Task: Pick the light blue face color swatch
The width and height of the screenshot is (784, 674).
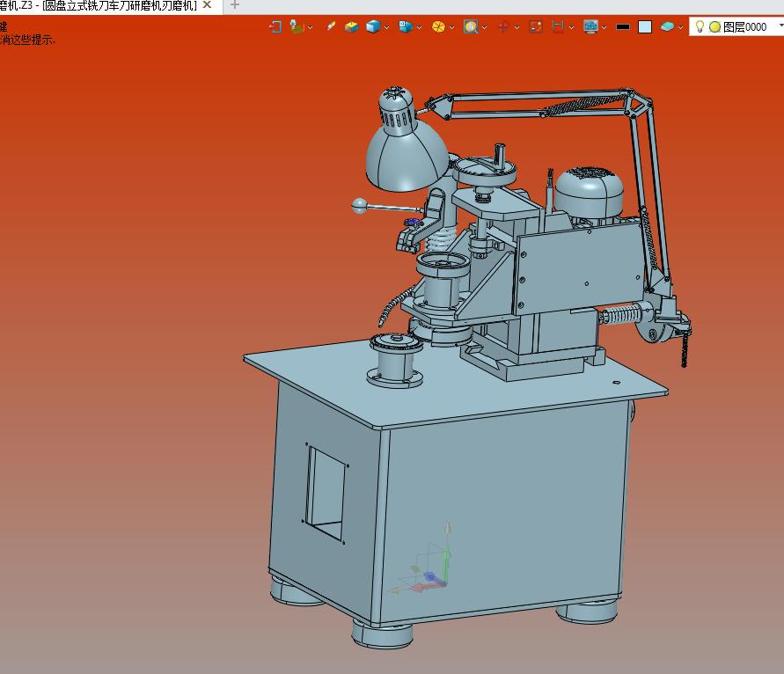Action: click(645, 27)
